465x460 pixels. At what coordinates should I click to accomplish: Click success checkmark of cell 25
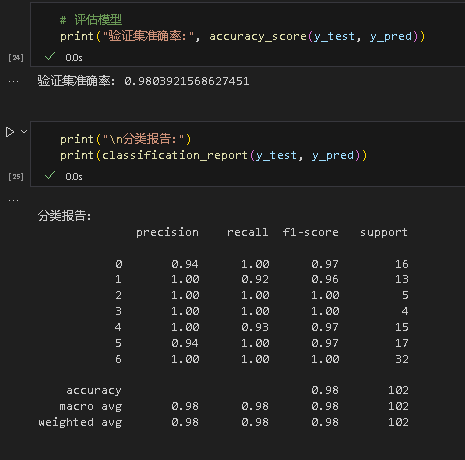tap(50, 175)
